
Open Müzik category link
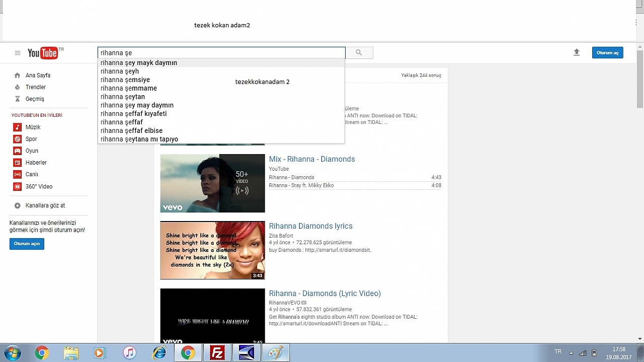click(33, 127)
